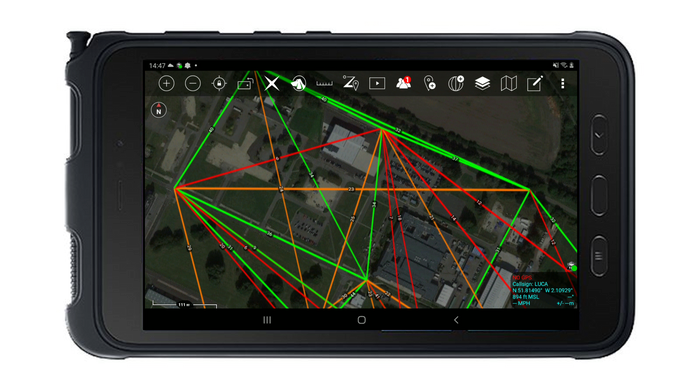
Task: Toggle the GPS lock crosshair icon
Action: 219,83
